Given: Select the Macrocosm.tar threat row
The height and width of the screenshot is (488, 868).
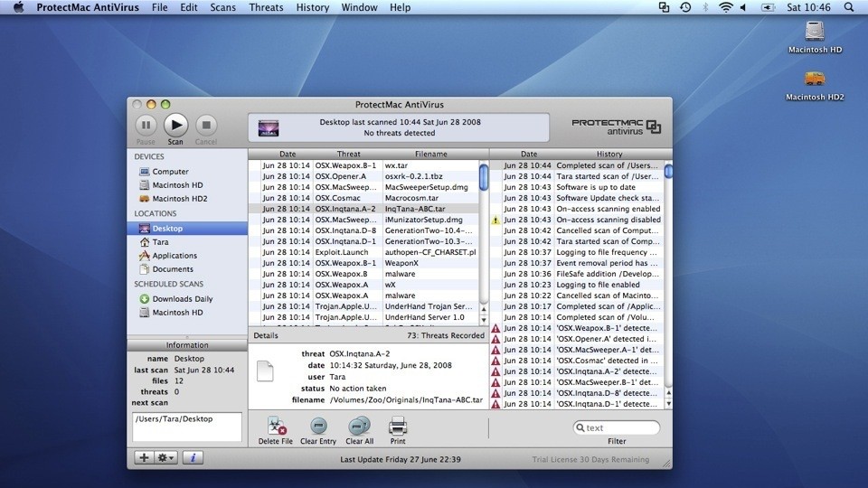Looking at the screenshot, I should coord(363,198).
